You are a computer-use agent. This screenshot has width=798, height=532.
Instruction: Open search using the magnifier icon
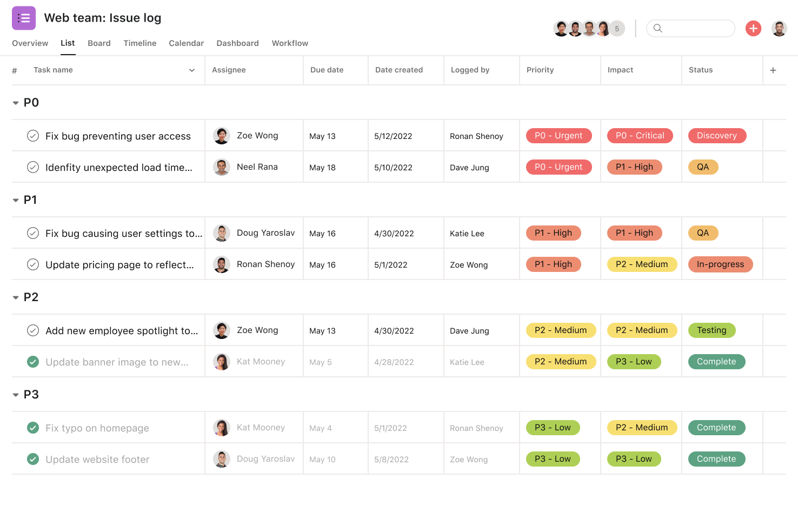[657, 28]
